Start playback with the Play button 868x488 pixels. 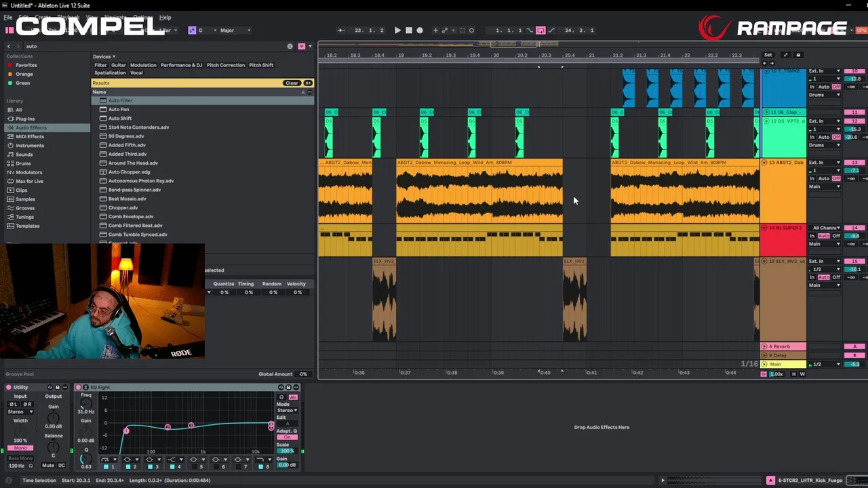coord(397,30)
